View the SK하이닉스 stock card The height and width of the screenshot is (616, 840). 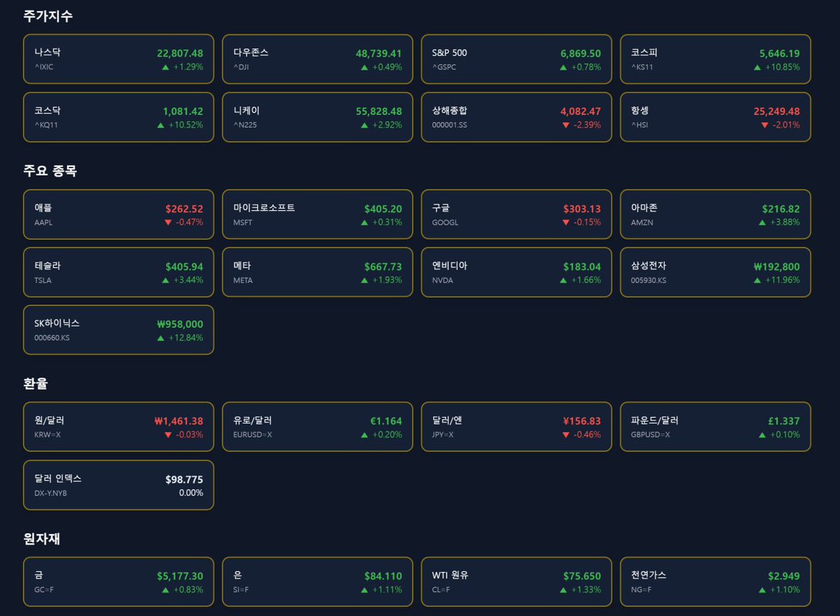[x=118, y=329]
